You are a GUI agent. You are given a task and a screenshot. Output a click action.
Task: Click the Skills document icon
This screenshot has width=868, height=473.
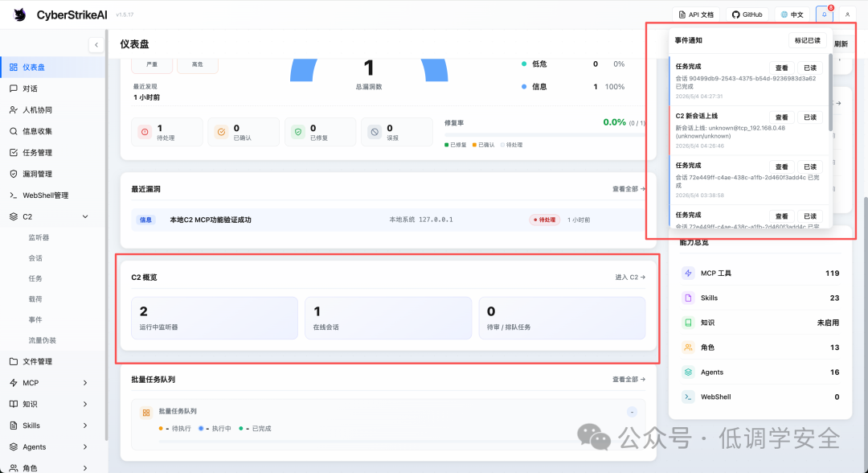688,298
